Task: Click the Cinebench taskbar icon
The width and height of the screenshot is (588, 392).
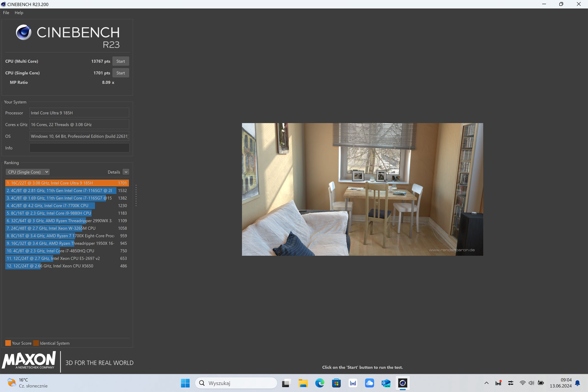Action: [x=403, y=383]
